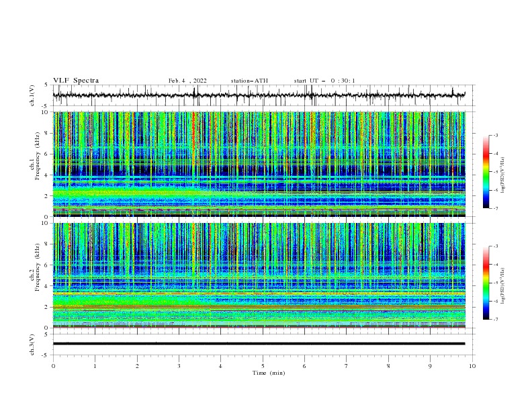Click the ch.1(V) waveform trace plot
Screen dimensions: 532x411
click(259, 95)
